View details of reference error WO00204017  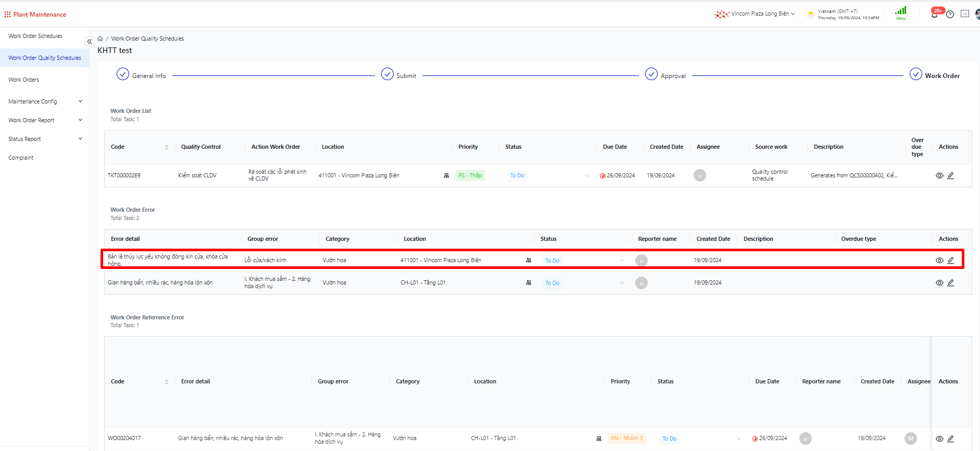click(x=939, y=439)
